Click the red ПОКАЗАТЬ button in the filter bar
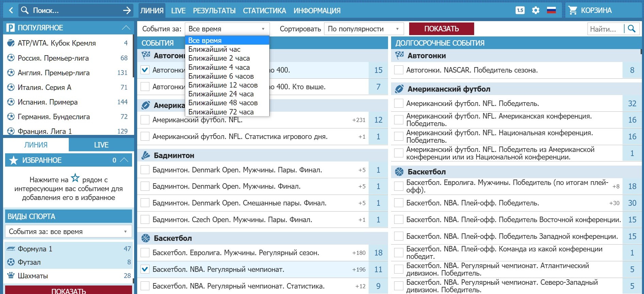The height and width of the screenshot is (294, 644). coord(441,29)
